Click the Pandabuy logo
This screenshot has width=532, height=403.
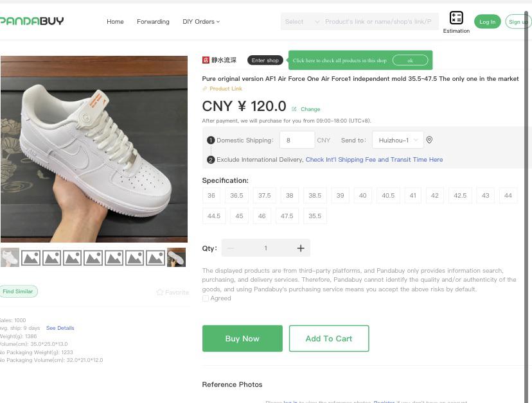coord(31,21)
